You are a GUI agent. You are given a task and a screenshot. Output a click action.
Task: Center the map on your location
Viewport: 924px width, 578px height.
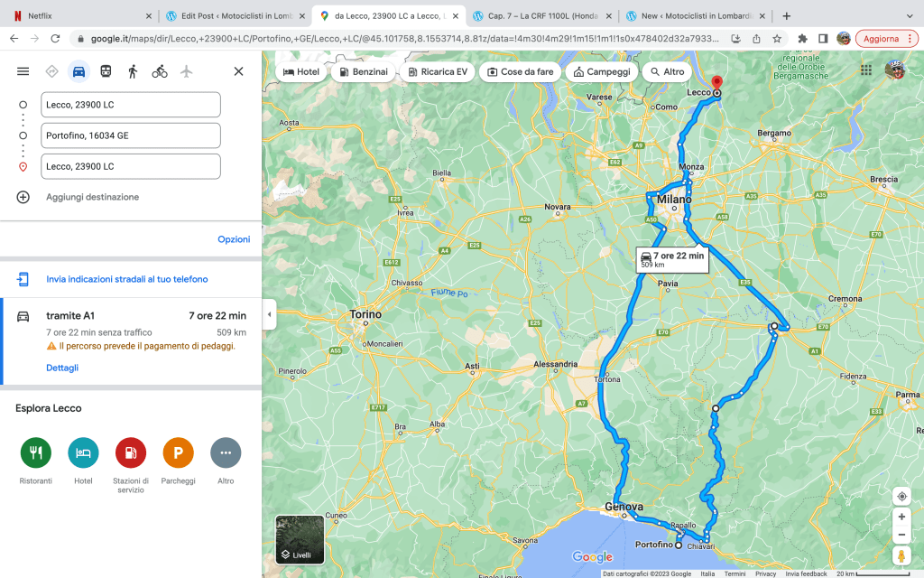click(901, 496)
